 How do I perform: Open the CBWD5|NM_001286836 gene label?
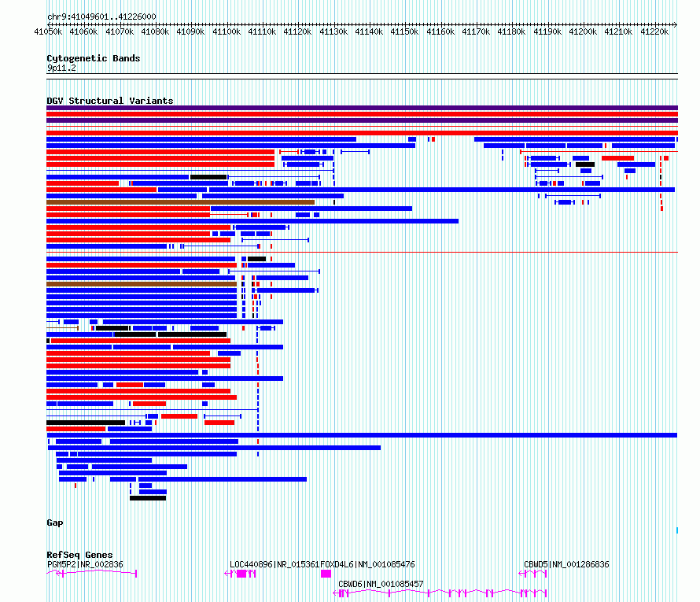pos(566,564)
